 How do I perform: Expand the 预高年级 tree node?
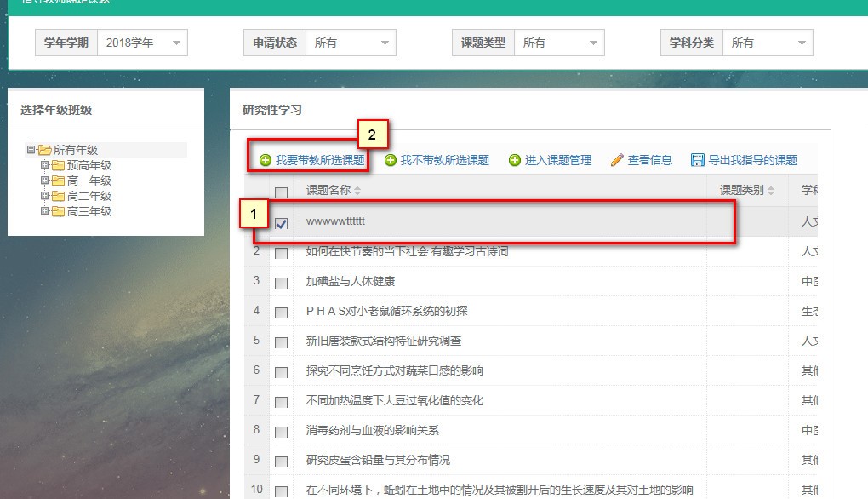click(45, 165)
